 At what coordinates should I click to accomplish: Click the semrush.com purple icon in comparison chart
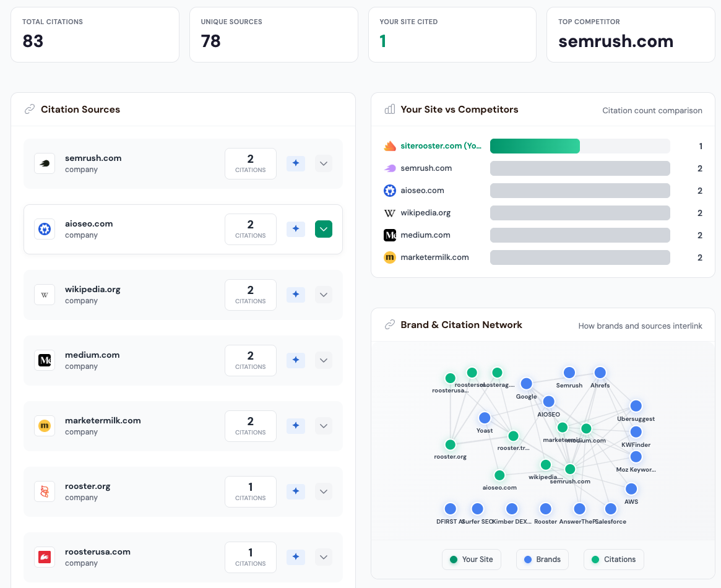click(x=390, y=168)
